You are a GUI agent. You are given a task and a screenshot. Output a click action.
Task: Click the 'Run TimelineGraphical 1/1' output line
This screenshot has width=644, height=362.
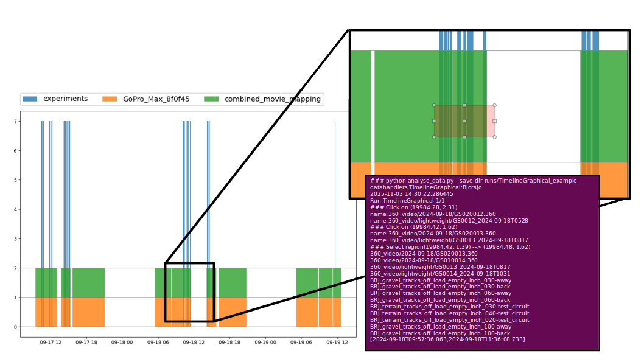pyautogui.click(x=407, y=201)
